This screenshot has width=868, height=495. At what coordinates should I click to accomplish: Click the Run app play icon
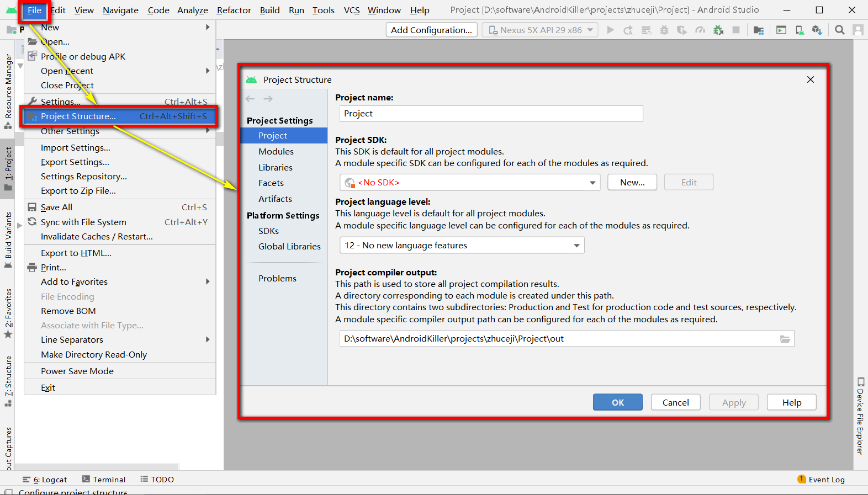(610, 30)
